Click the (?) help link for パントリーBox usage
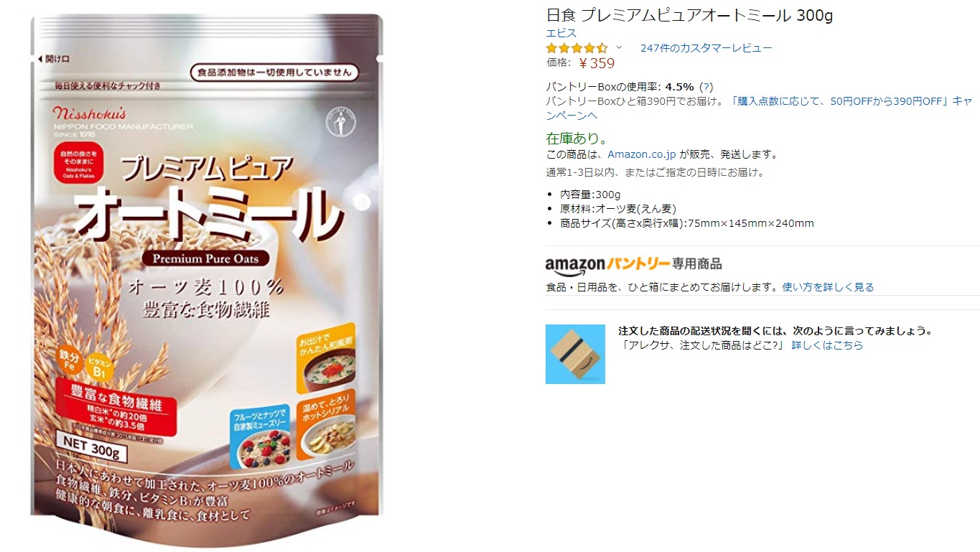This screenshot has width=980, height=552. click(x=706, y=87)
